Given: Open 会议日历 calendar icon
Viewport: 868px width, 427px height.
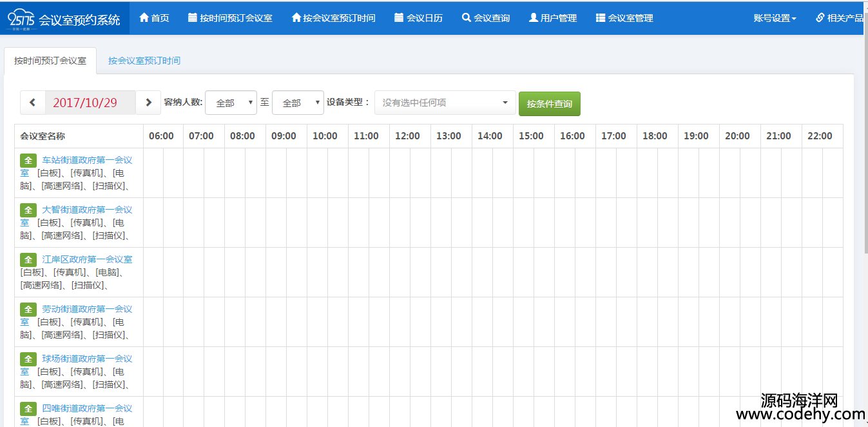Looking at the screenshot, I should tap(399, 18).
